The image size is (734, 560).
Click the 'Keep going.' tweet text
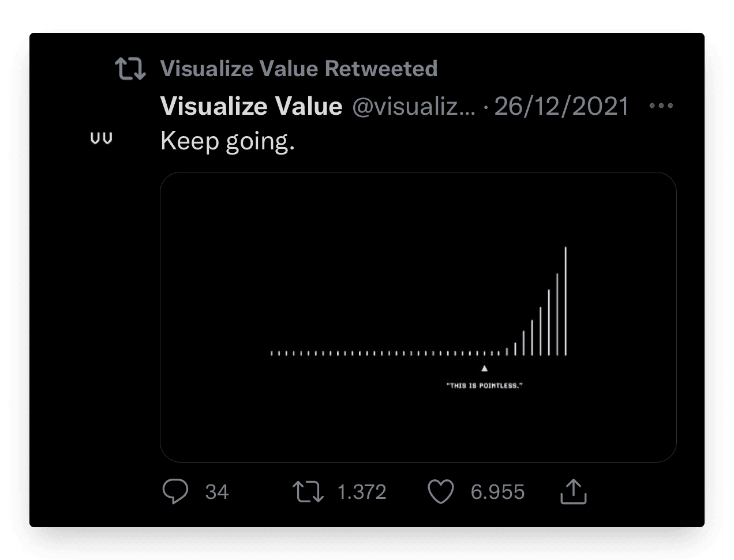(x=227, y=141)
